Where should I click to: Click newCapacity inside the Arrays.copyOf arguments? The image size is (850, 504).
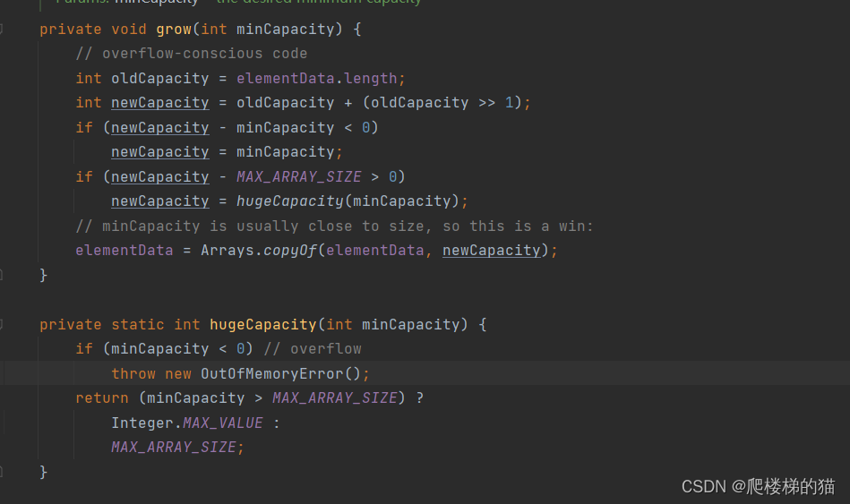point(492,251)
